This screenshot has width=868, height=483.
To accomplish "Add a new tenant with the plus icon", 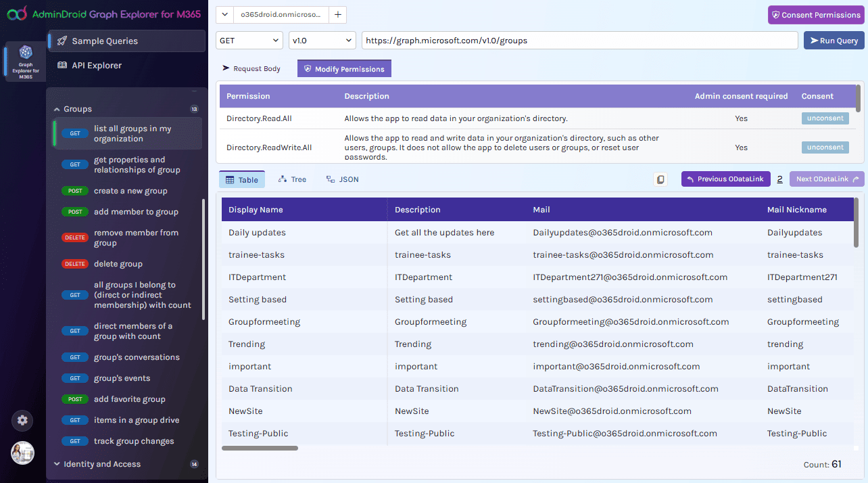I will [337, 14].
